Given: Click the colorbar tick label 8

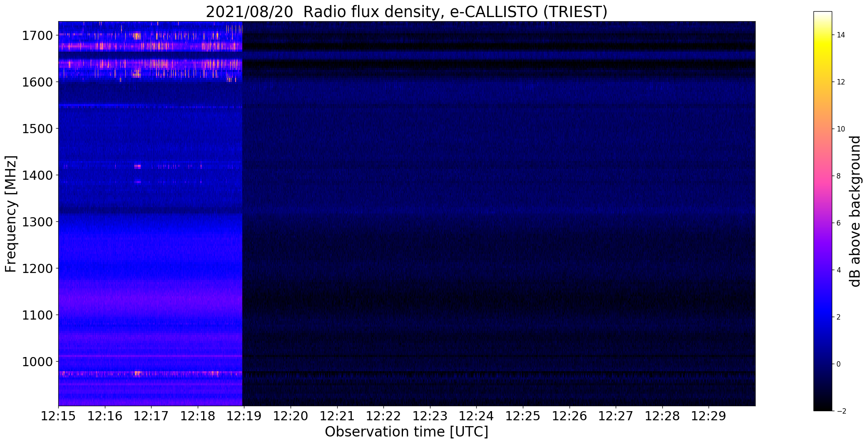Looking at the screenshot, I should (x=838, y=176).
